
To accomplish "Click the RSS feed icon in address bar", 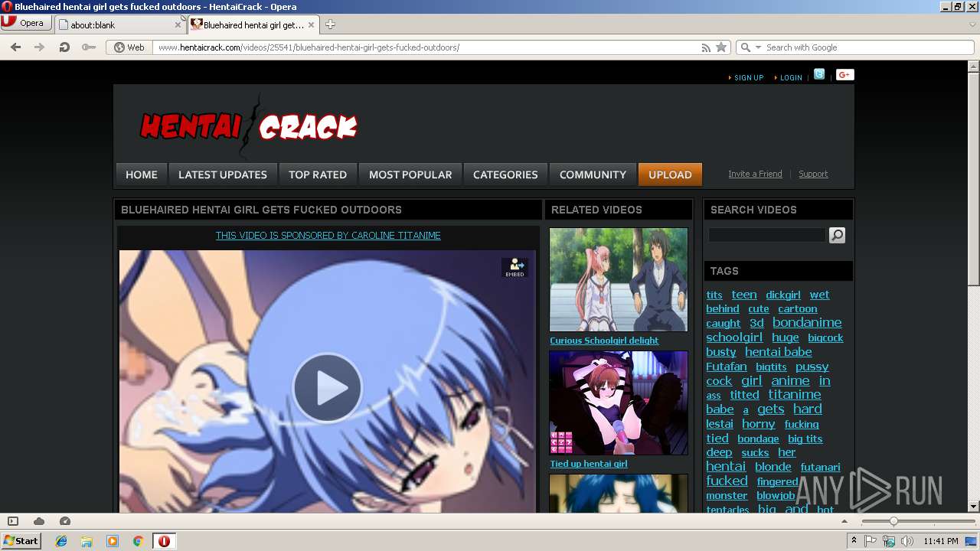I will pyautogui.click(x=706, y=47).
